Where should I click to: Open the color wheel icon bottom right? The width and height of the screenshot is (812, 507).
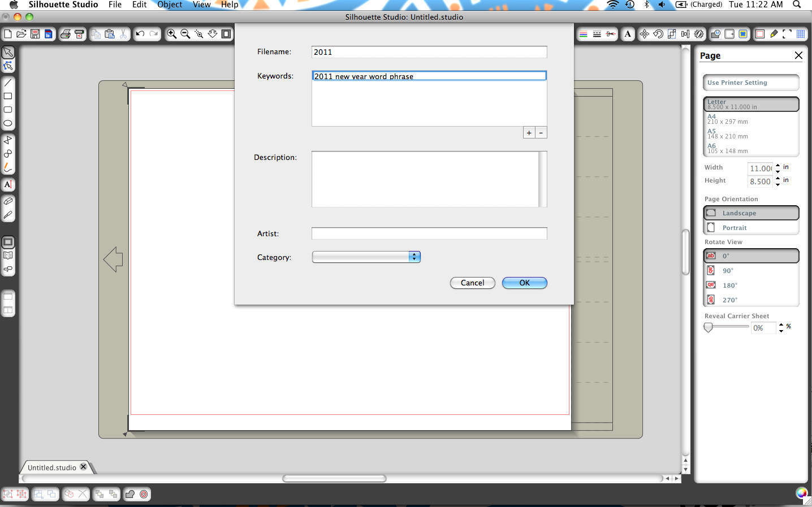coord(802,493)
